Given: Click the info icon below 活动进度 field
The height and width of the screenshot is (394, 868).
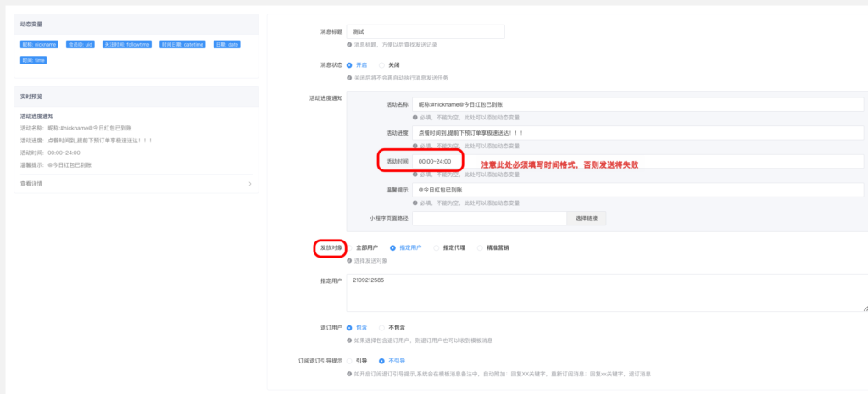Looking at the screenshot, I should 415,146.
